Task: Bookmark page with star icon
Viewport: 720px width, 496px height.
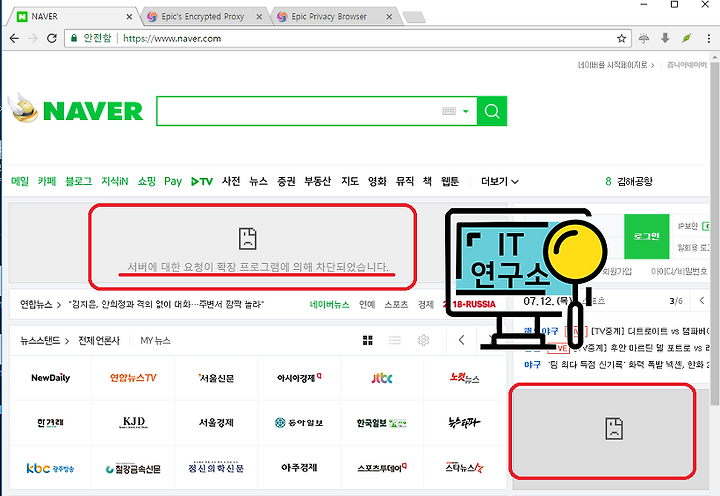Action: tap(621, 39)
